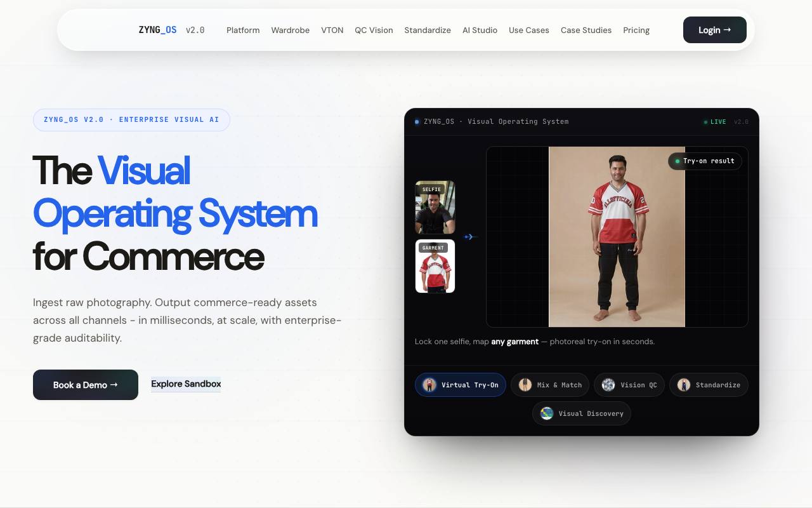The width and height of the screenshot is (812, 508).
Task: Click the green LIVE status indicator
Action: [715, 122]
